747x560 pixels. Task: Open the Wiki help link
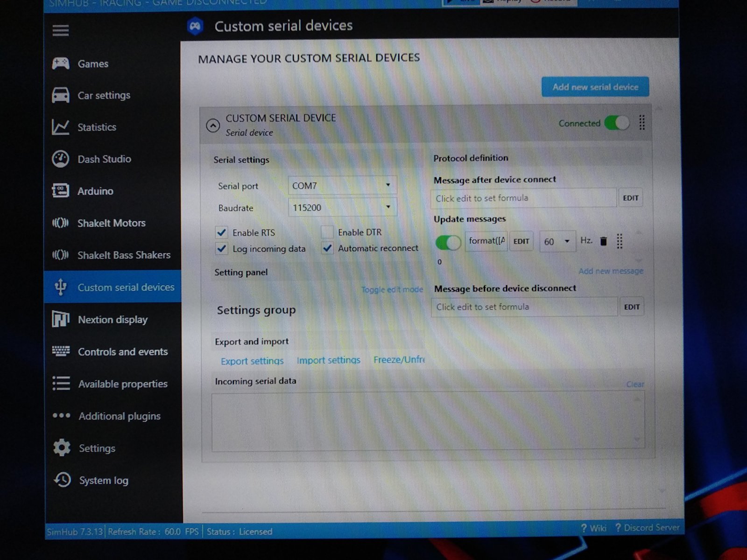pyautogui.click(x=594, y=528)
